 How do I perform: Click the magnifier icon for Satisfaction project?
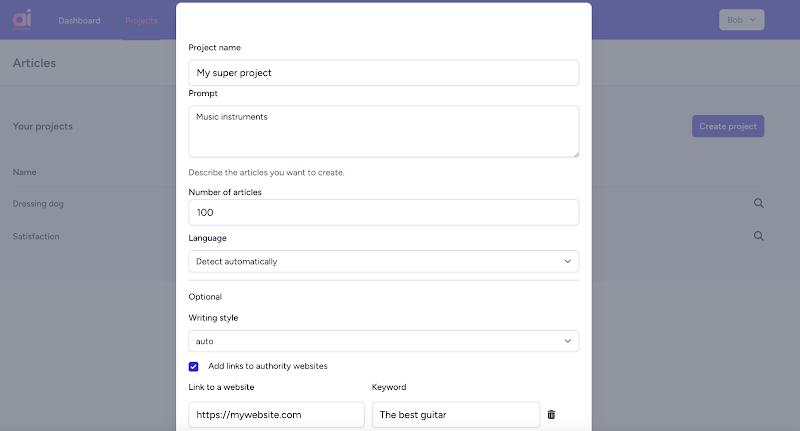point(759,236)
